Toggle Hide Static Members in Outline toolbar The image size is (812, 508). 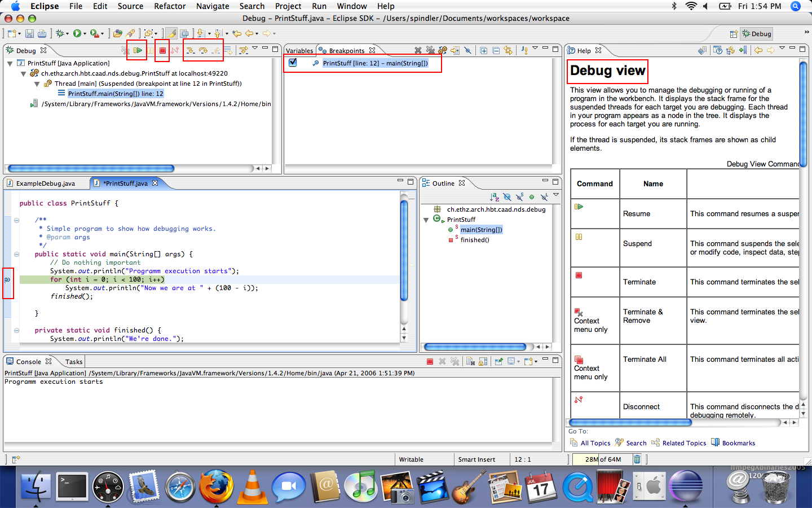[519, 197]
